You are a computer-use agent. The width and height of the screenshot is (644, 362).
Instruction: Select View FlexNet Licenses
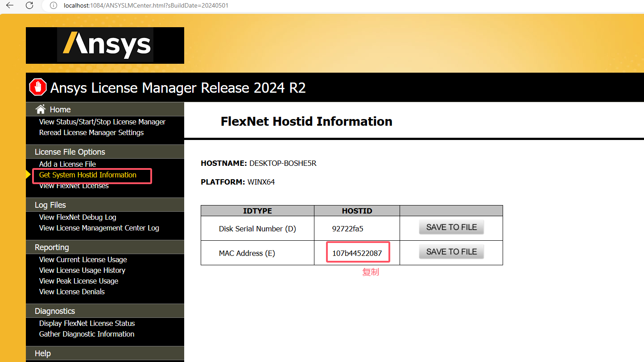click(x=73, y=185)
